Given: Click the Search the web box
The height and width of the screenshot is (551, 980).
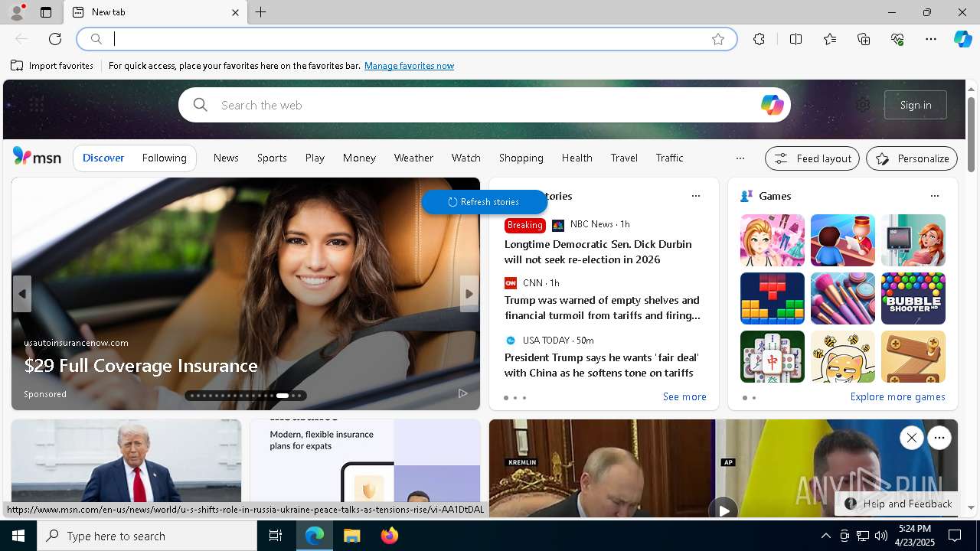Looking at the screenshot, I should (484, 105).
